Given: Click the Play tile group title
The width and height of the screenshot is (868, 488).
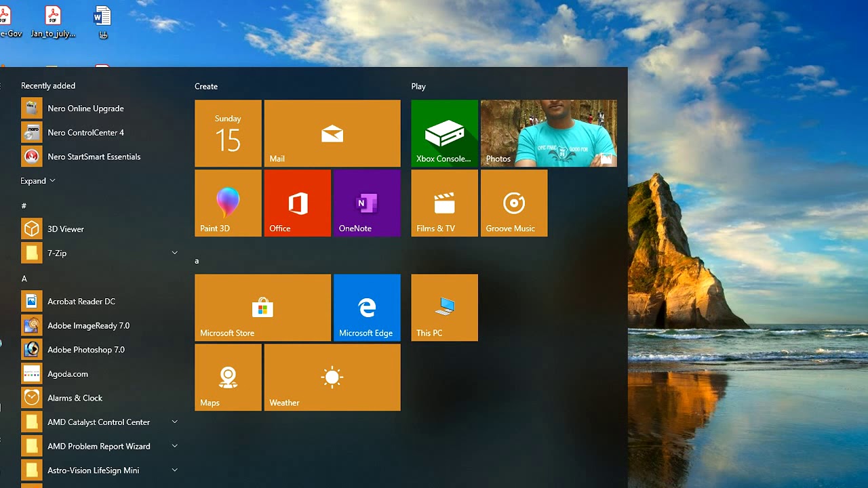Looking at the screenshot, I should pyautogui.click(x=418, y=86).
